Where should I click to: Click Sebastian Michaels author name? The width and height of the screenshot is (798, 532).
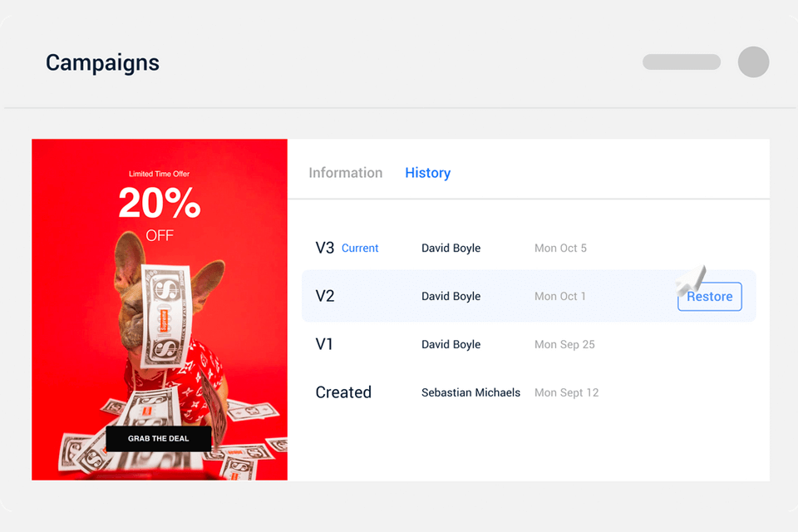470,392
